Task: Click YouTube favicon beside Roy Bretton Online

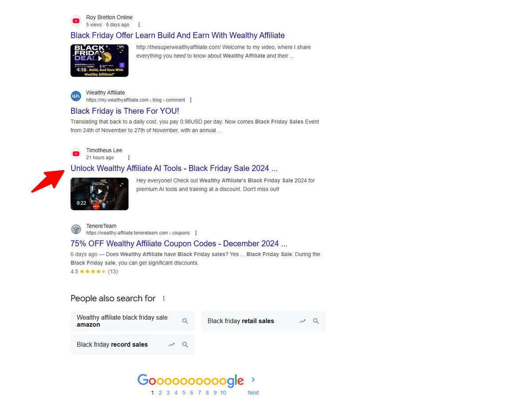Action: click(x=76, y=21)
